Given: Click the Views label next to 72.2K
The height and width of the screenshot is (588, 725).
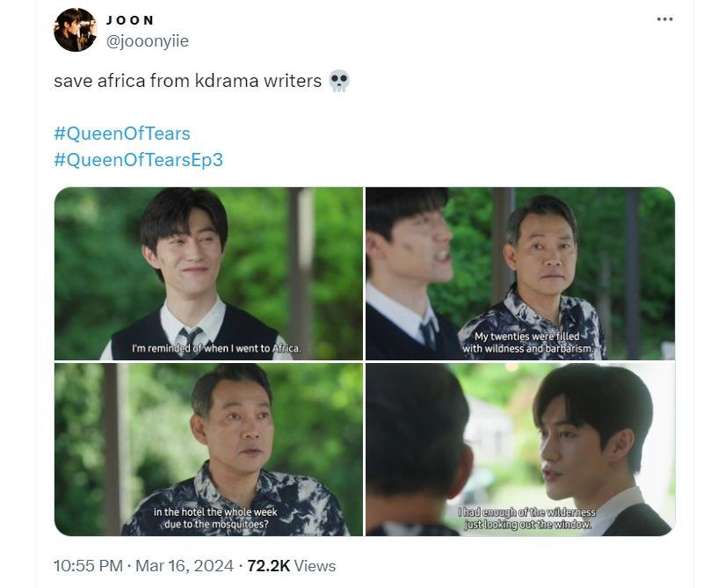Looking at the screenshot, I should (315, 566).
